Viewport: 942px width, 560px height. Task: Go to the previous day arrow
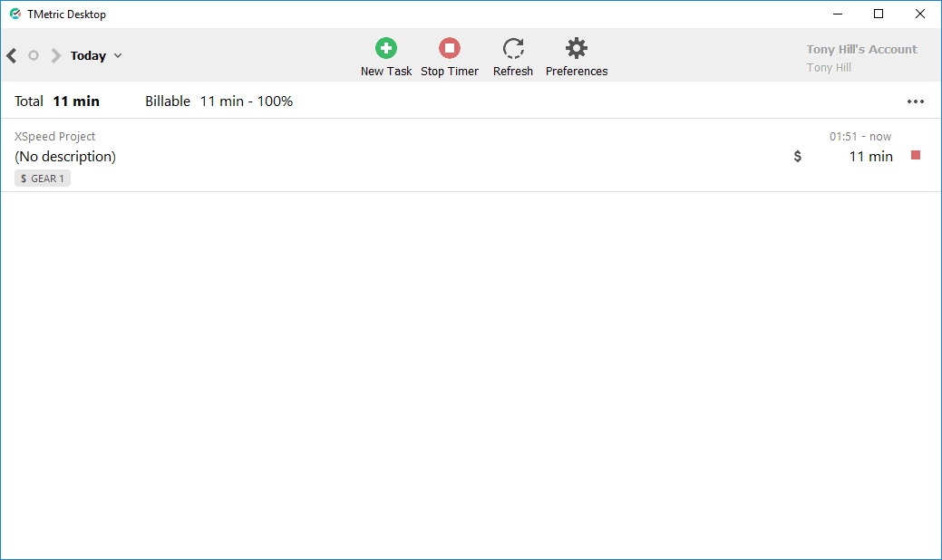point(12,56)
